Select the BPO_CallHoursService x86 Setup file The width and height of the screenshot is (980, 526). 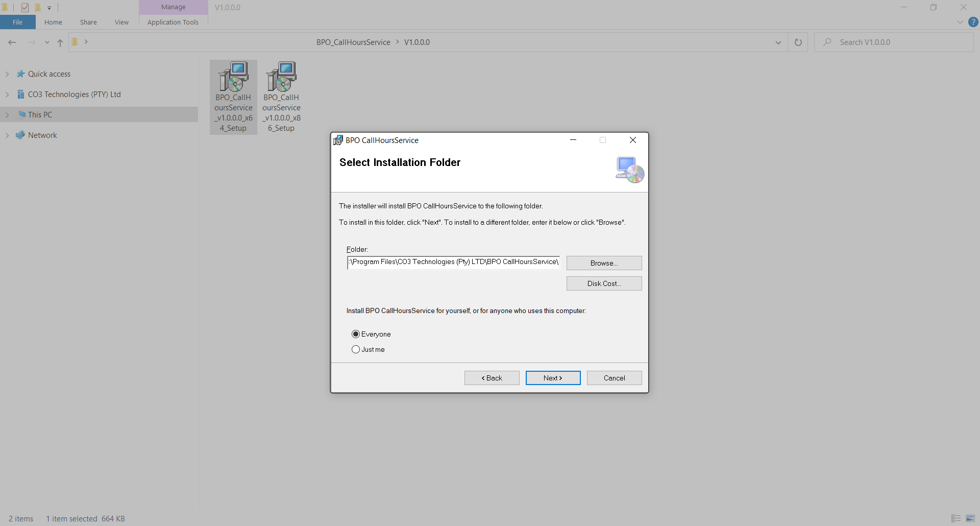coord(281,97)
